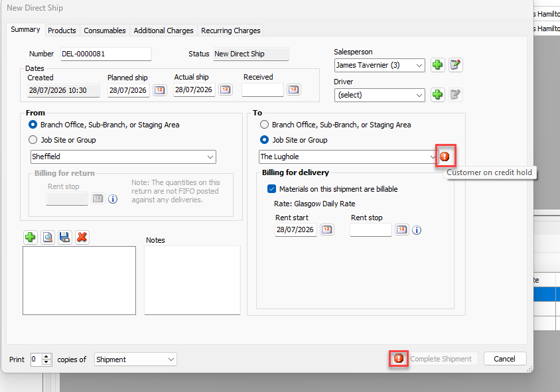Cancel the new direct ship
Image resolution: width=560 pixels, height=392 pixels.
tap(505, 359)
